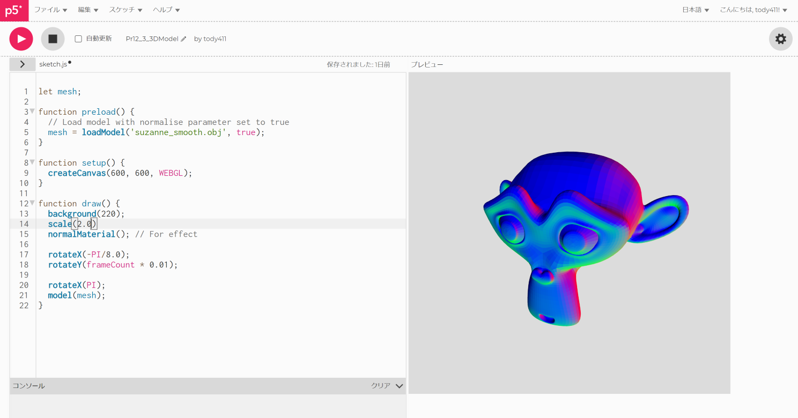Screen dimensions: 798x418
Task: Open the ヘルプ menu
Action: click(x=166, y=10)
